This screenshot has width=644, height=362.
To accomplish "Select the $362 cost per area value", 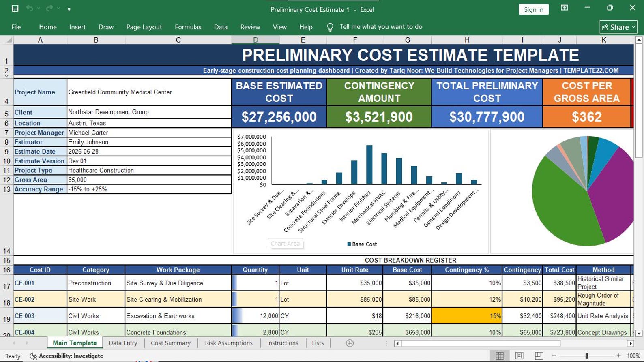I will 586,117.
